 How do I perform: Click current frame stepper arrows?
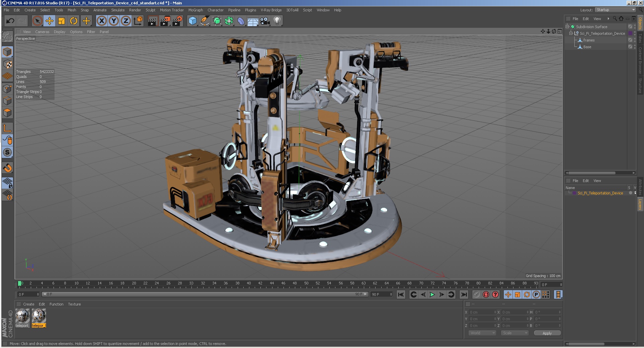561,284
